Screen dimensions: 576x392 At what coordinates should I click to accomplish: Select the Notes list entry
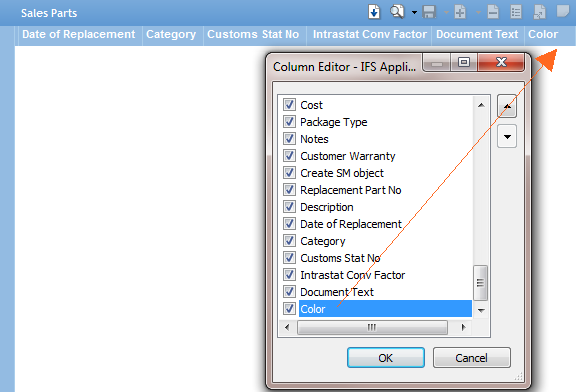(x=314, y=139)
